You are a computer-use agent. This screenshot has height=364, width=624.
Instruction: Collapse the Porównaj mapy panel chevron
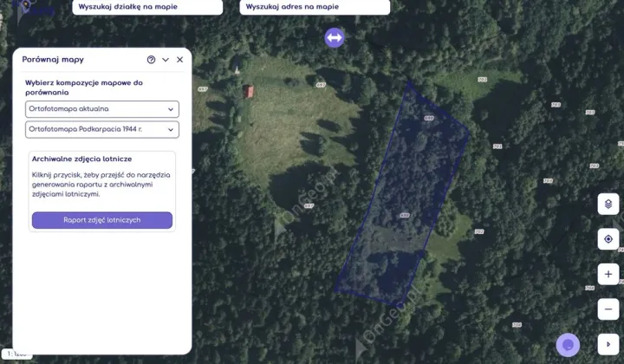coord(166,60)
